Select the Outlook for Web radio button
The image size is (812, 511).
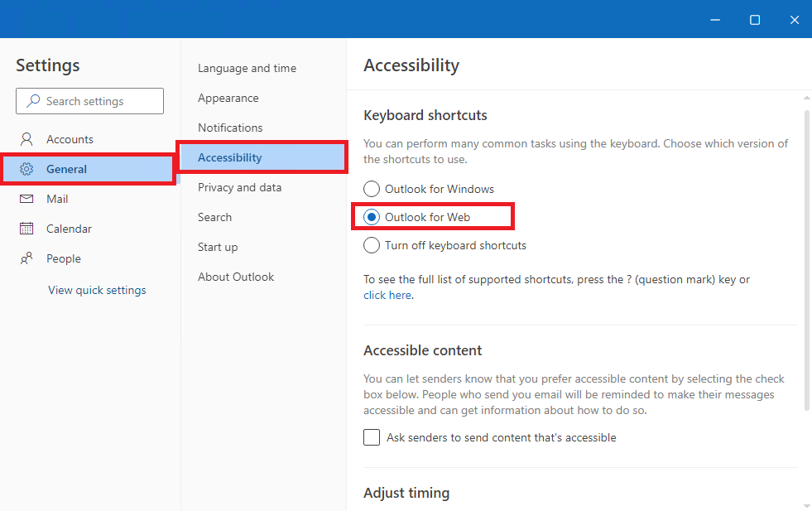(372, 217)
